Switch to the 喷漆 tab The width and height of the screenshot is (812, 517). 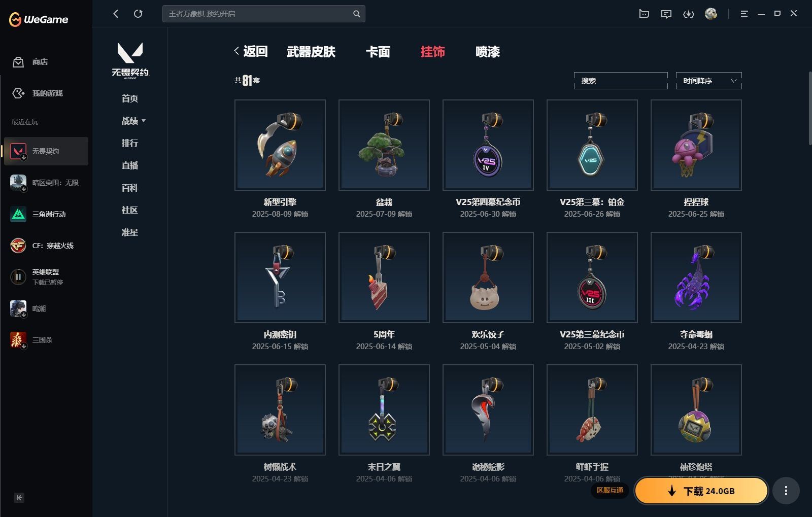488,52
